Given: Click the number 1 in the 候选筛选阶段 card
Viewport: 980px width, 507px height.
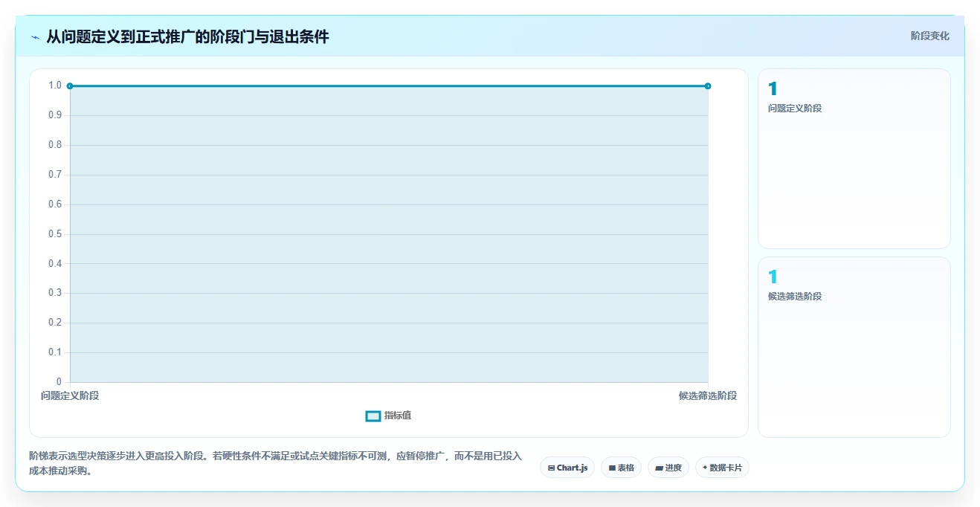Looking at the screenshot, I should (773, 277).
